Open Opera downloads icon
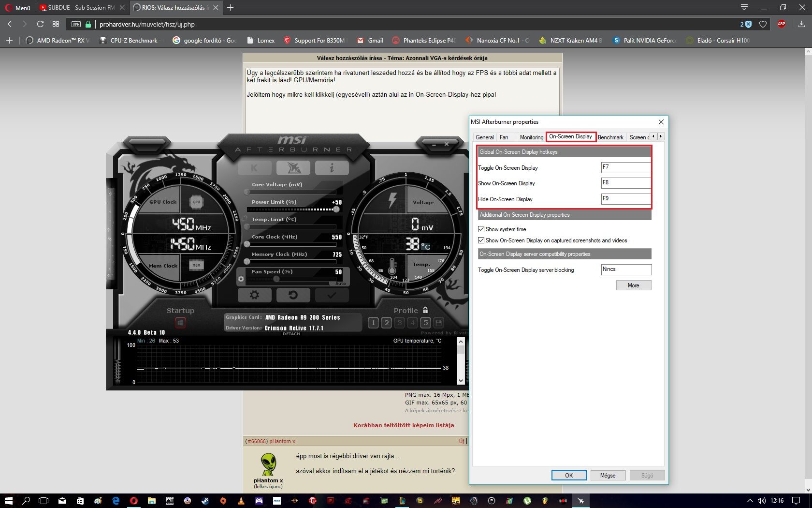 tap(801, 24)
